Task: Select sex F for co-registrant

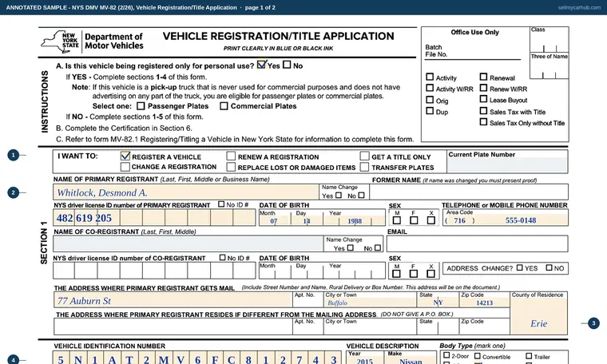Action: tap(414, 274)
